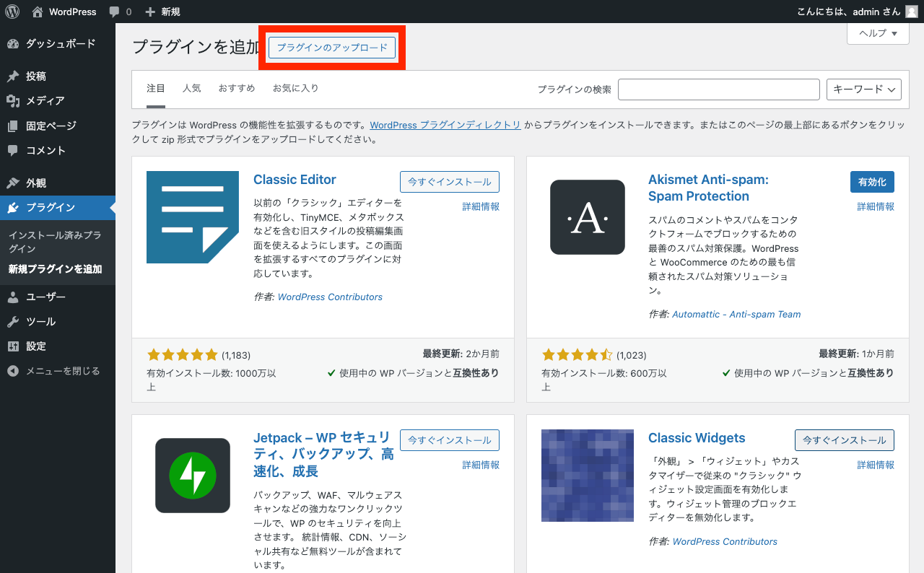
Task: View Classic Widgets 詳細情報
Action: pos(876,465)
